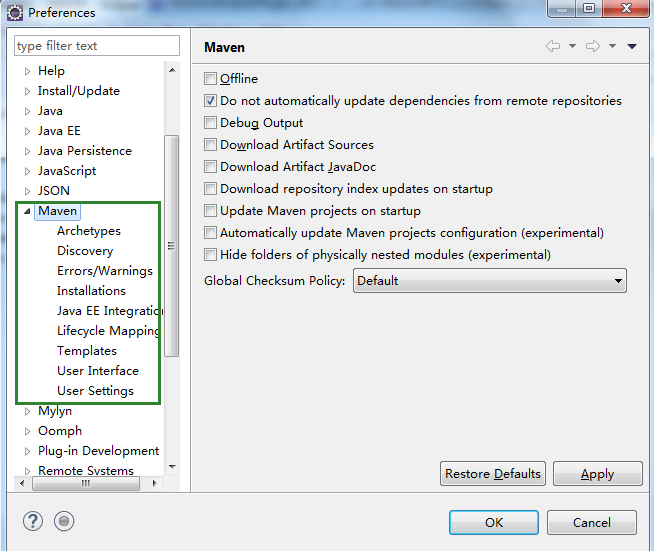
Task: Click the OK button
Action: tap(494, 522)
